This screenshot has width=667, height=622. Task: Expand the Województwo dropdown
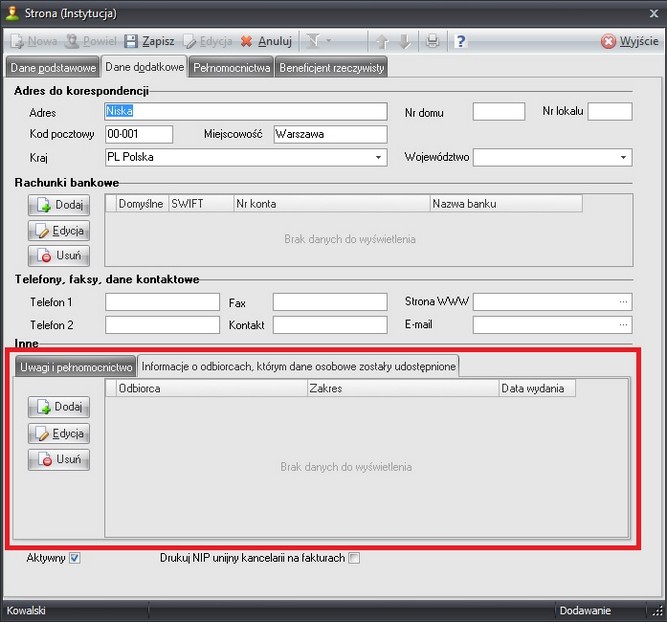coord(624,158)
